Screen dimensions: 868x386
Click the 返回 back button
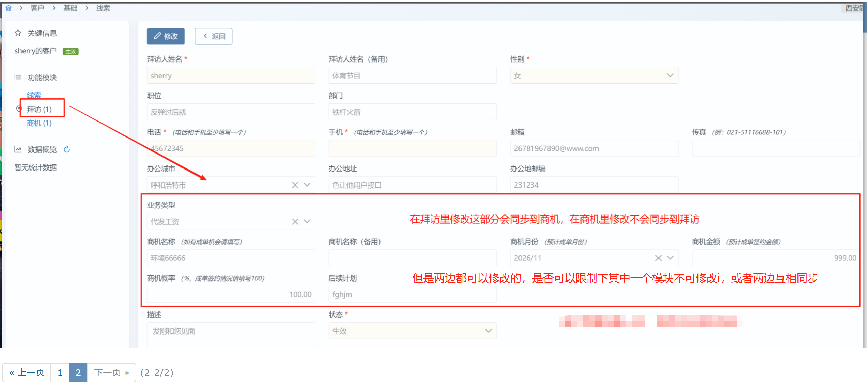tap(214, 36)
